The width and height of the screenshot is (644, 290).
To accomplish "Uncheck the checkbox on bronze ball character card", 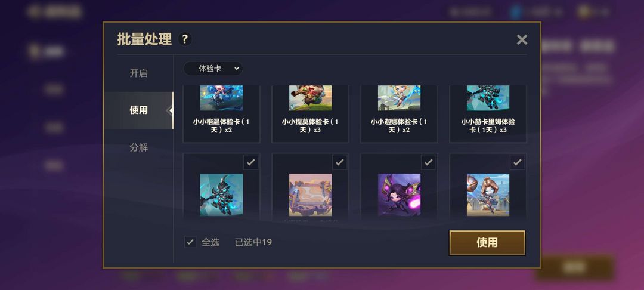I will pyautogui.click(x=517, y=162).
